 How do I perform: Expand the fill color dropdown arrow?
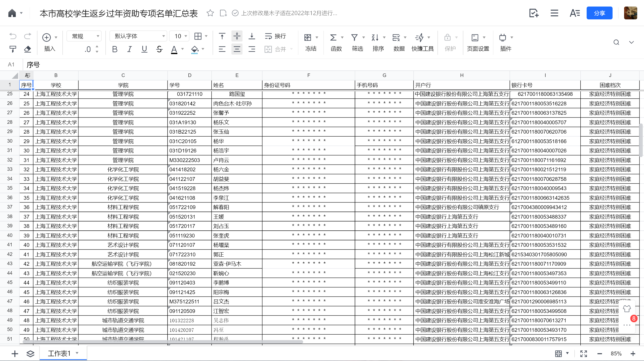pos(203,49)
